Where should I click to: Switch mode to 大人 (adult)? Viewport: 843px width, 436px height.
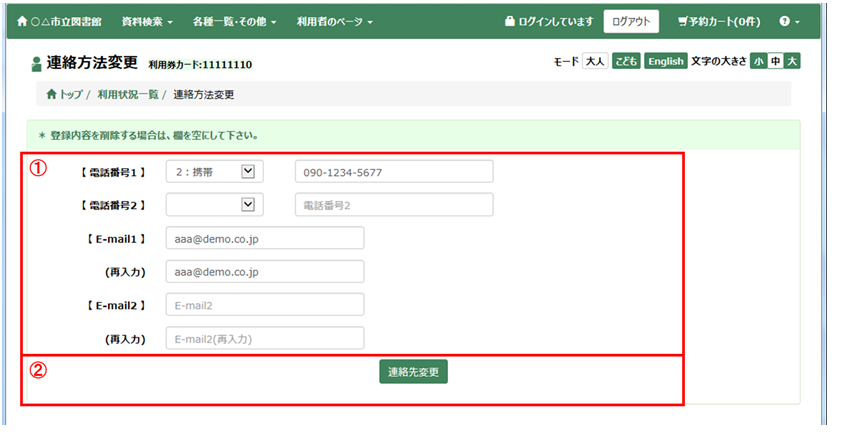(595, 61)
